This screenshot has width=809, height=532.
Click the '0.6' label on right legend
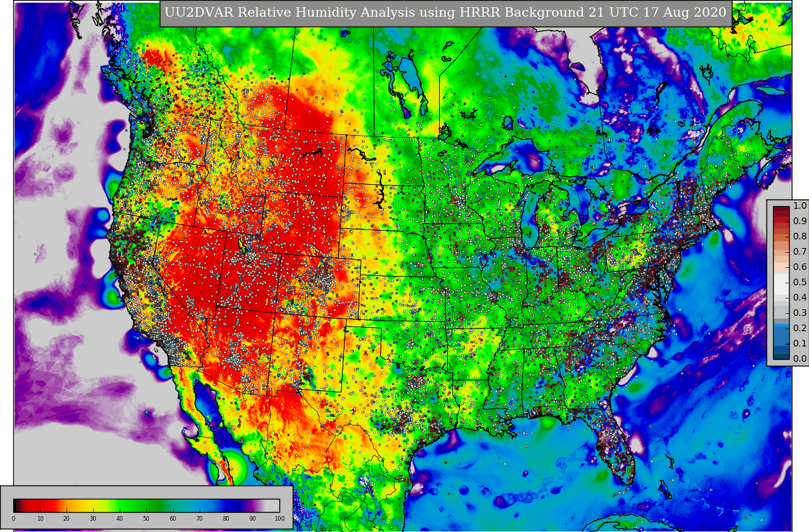click(x=800, y=267)
